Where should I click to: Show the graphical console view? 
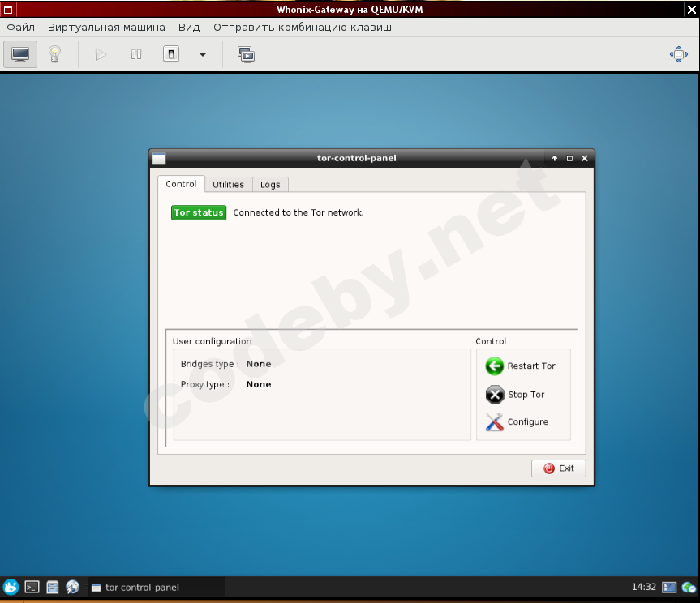coord(20,54)
